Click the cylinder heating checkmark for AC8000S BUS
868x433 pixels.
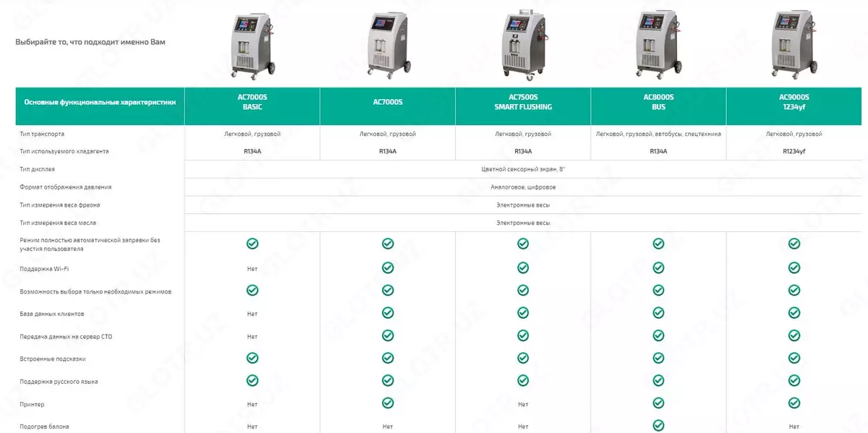coord(658,426)
